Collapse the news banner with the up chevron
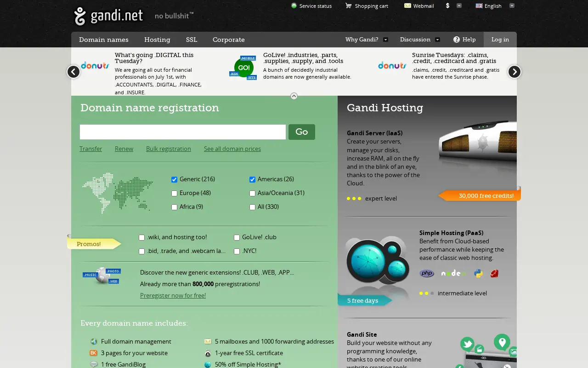This screenshot has width=588, height=368. (294, 96)
